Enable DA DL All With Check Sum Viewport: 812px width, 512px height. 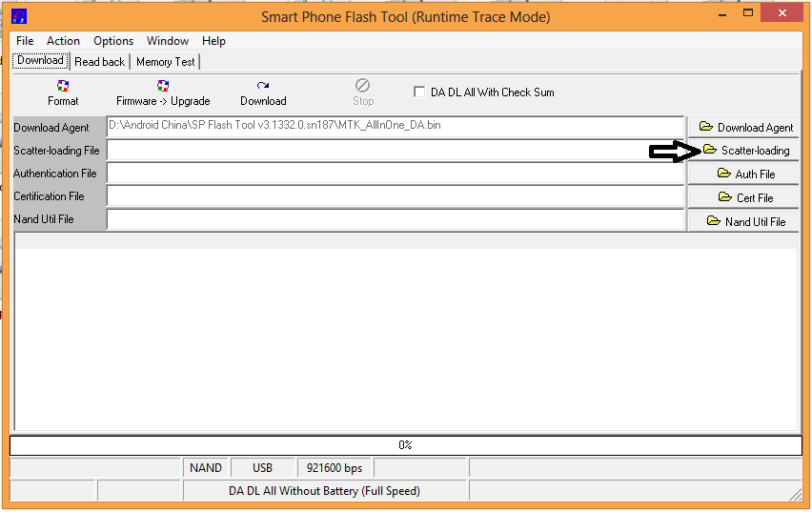click(x=419, y=92)
